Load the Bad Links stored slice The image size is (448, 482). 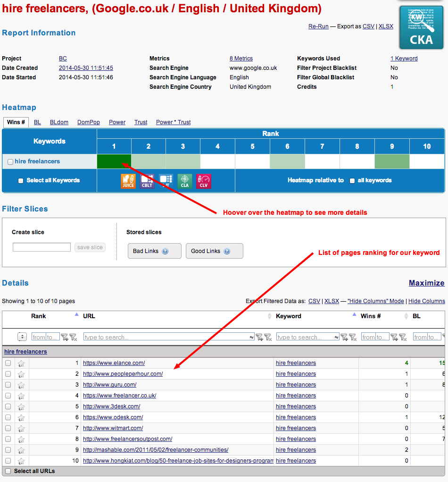(155, 251)
